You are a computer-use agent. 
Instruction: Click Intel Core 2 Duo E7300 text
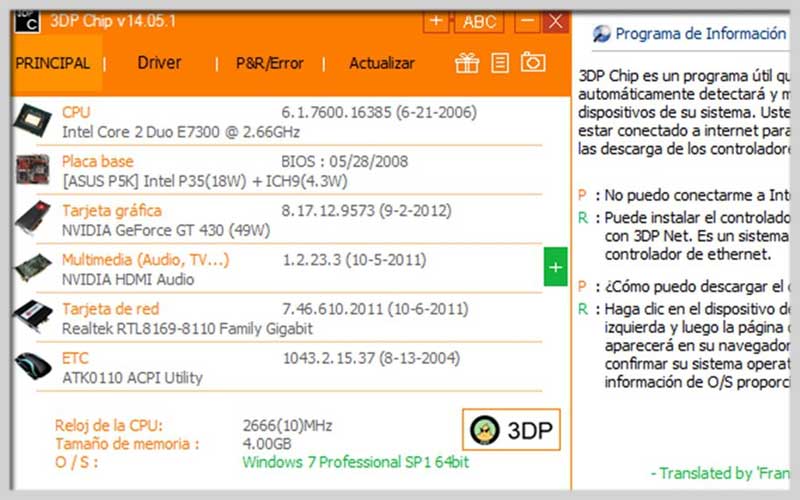(x=181, y=132)
